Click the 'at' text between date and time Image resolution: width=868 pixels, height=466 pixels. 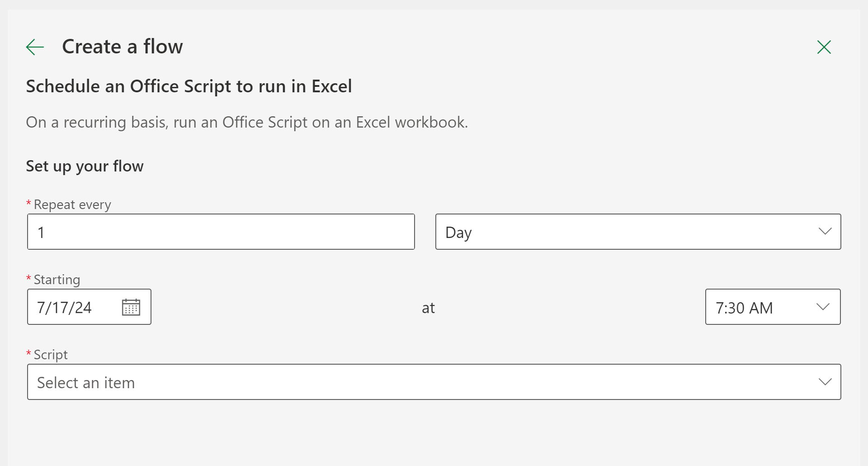pyautogui.click(x=428, y=308)
